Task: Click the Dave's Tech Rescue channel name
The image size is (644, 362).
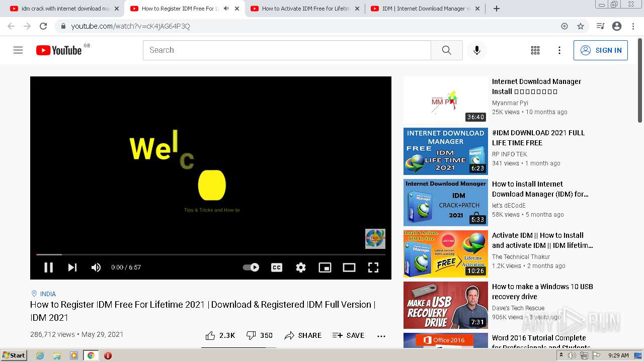Action: click(518, 308)
